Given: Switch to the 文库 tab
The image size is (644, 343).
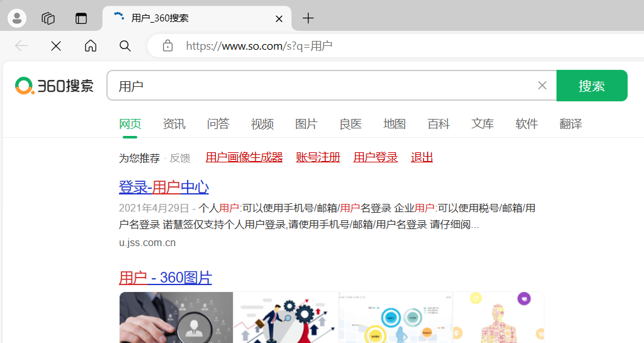Looking at the screenshot, I should [x=483, y=123].
